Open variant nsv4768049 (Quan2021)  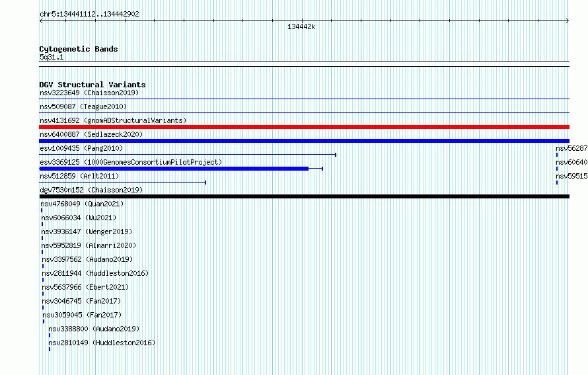click(82, 204)
